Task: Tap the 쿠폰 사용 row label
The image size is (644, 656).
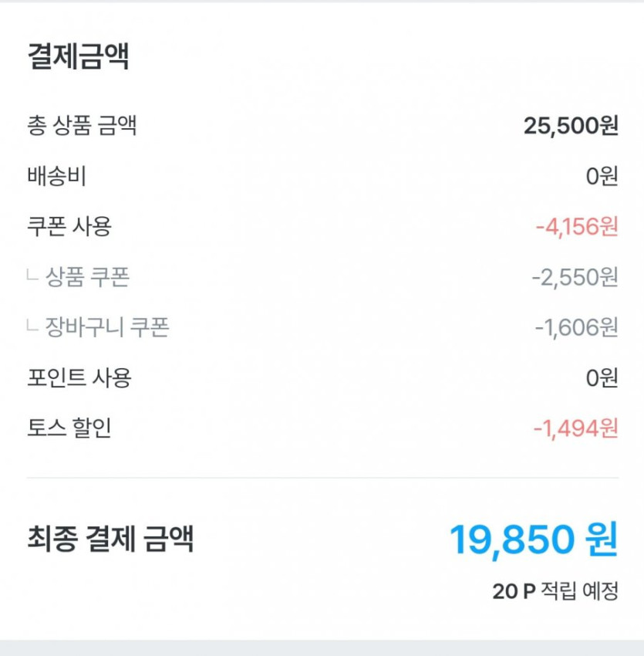Action: [69, 226]
